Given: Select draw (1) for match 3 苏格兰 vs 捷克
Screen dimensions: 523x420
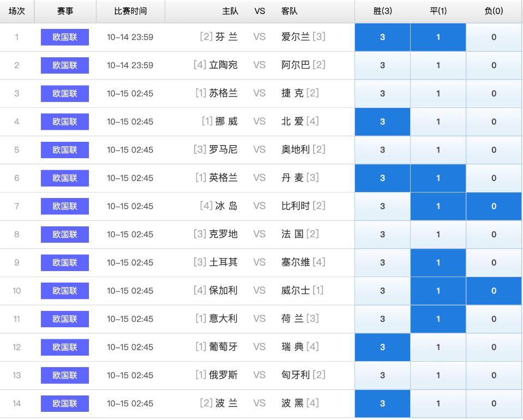Looking at the screenshot, I should [x=438, y=93].
